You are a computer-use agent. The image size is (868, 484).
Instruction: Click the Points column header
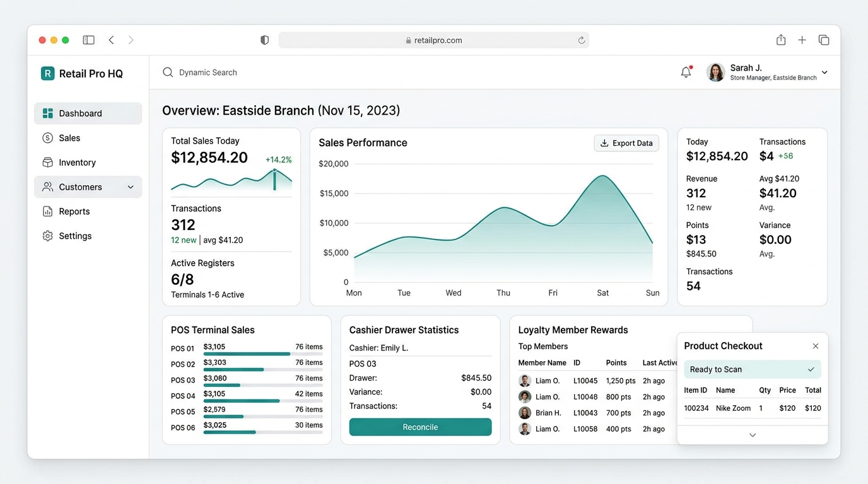point(616,363)
